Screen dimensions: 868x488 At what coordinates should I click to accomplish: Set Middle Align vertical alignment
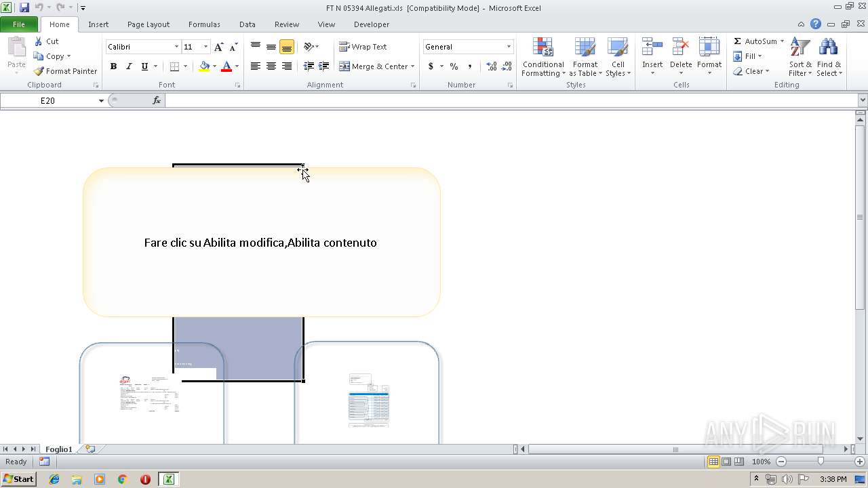pyautogui.click(x=271, y=47)
